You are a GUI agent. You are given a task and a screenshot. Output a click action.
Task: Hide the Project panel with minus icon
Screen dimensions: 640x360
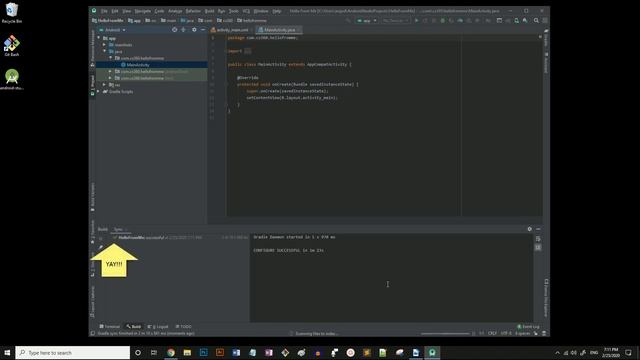[203, 30]
